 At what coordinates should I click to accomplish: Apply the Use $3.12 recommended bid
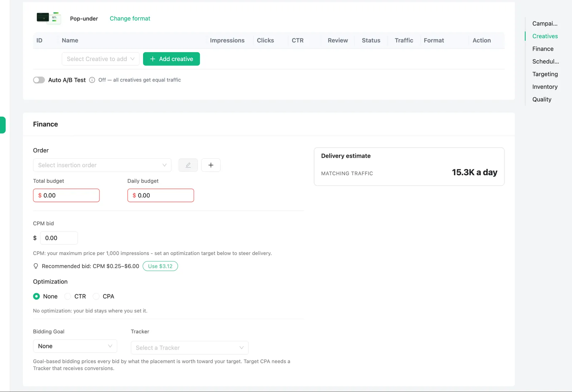pos(160,266)
